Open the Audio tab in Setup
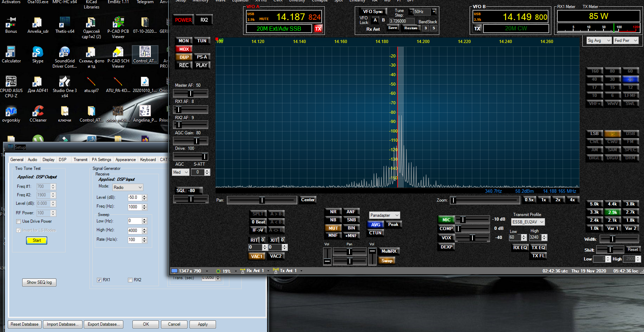Viewport: 644px width, 332px height. [x=32, y=160]
